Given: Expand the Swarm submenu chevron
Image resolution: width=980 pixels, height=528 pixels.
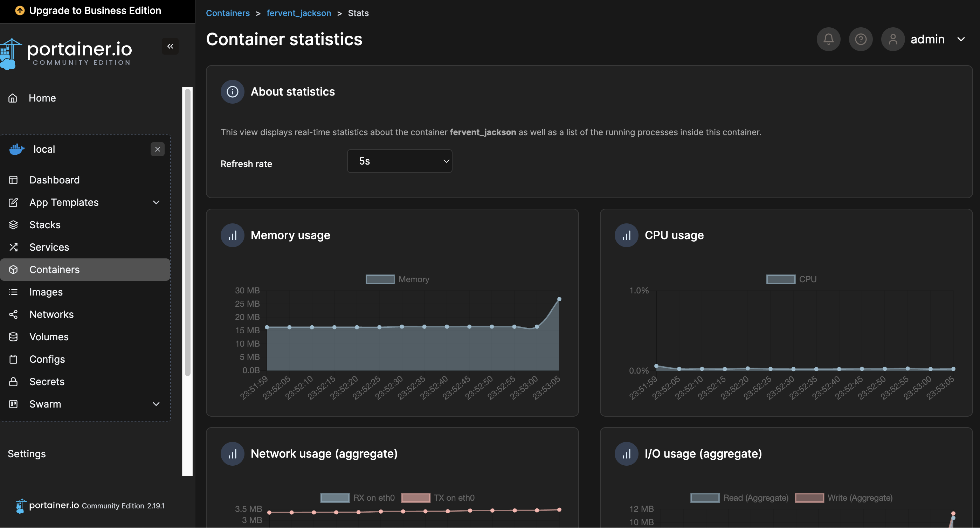Looking at the screenshot, I should pos(156,404).
